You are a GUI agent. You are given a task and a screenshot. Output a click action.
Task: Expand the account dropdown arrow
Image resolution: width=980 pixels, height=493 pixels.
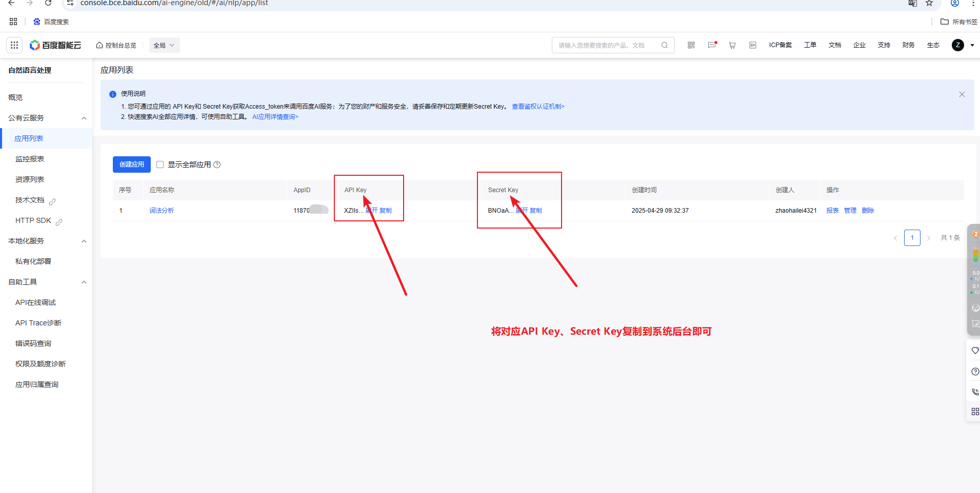click(x=972, y=45)
